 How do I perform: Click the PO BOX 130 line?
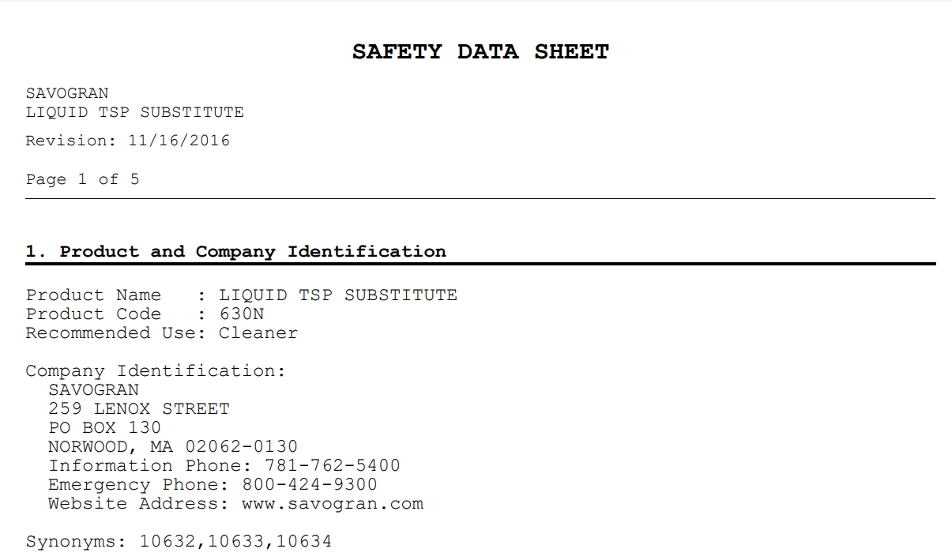click(105, 428)
